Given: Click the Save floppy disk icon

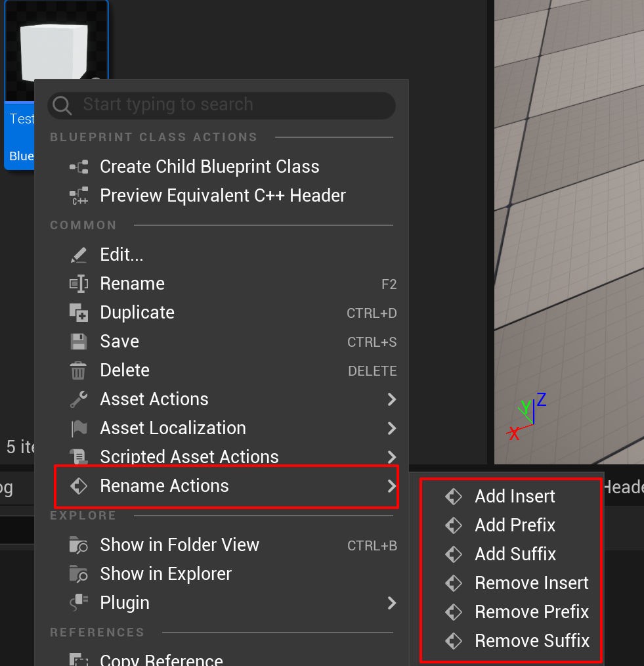Looking at the screenshot, I should [x=79, y=342].
